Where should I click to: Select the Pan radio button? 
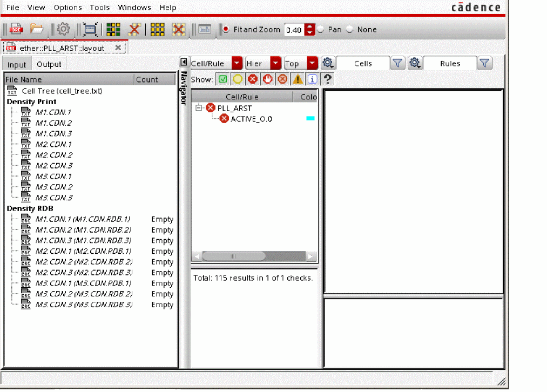click(320, 29)
